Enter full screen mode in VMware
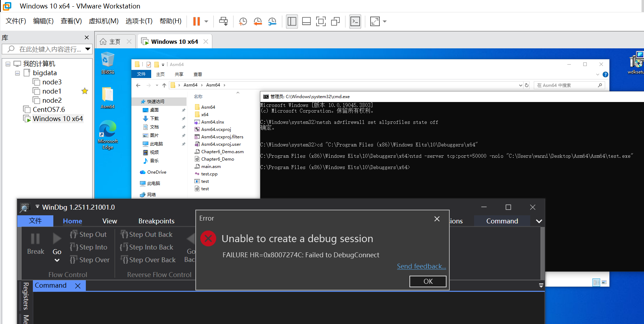The image size is (644, 324). (321, 22)
